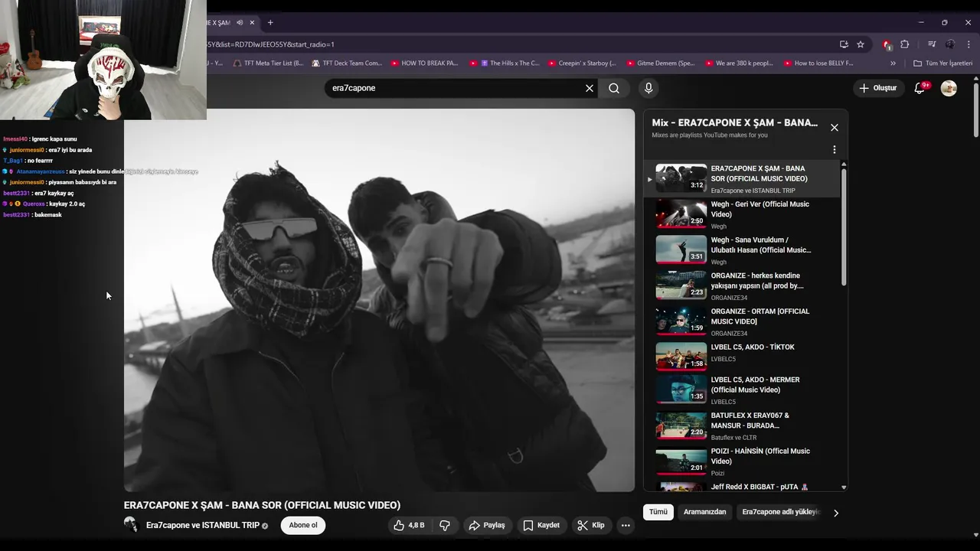Click the YouTube search magnifier button

coord(614,88)
